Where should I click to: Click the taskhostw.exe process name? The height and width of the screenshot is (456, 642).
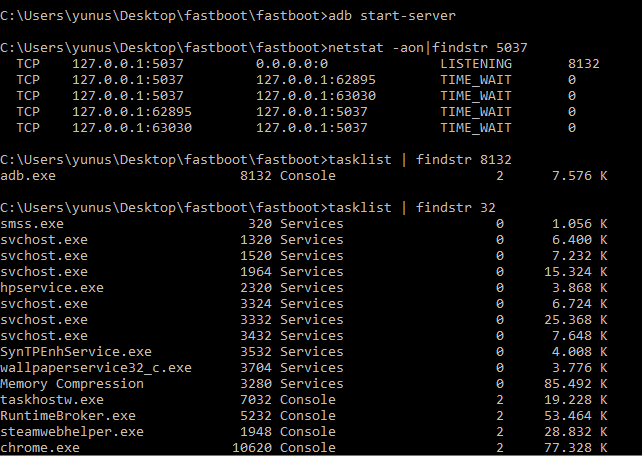(x=52, y=399)
